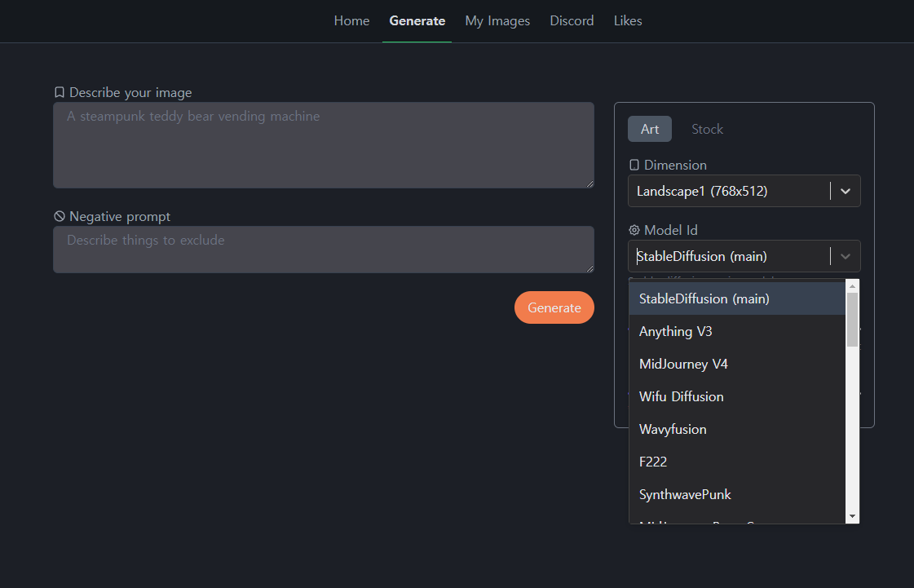Pick Wifu Diffusion from the list
Viewport: 914px width, 588px height.
coord(737,396)
